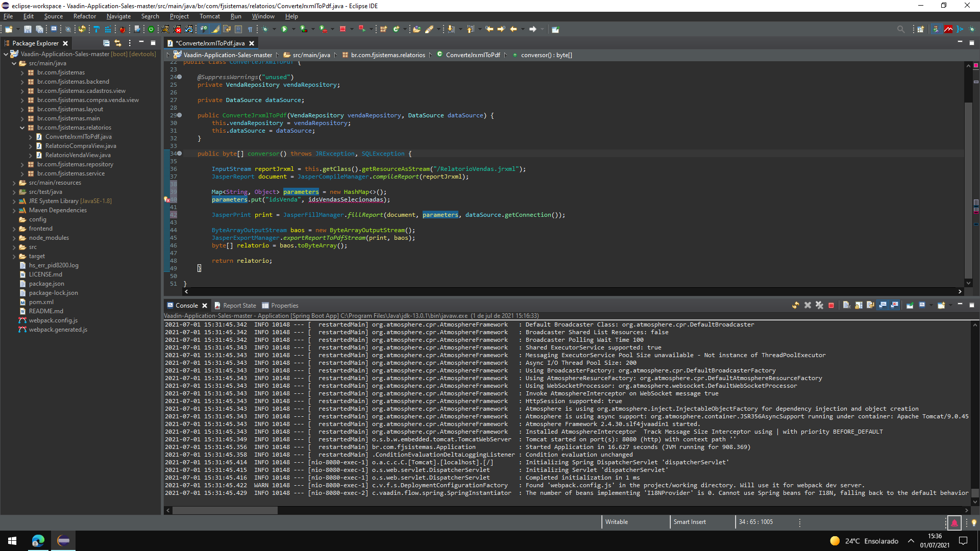
Task: Select webpack.config.js file
Action: point(53,320)
